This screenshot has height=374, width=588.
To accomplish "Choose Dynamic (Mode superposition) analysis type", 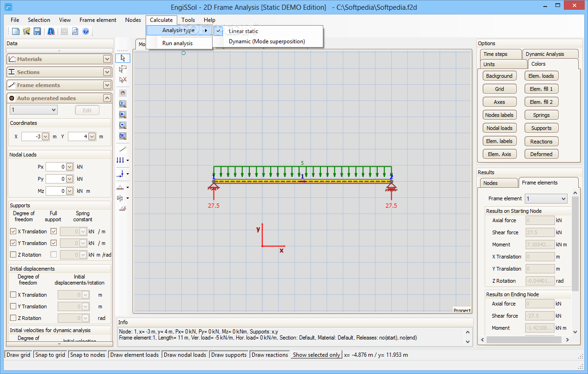I will click(x=267, y=41).
